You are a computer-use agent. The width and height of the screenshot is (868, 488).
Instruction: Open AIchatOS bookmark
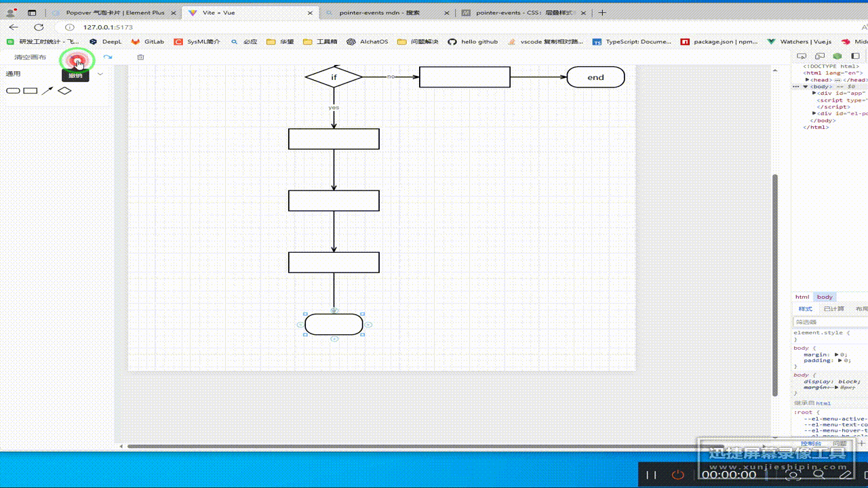367,41
